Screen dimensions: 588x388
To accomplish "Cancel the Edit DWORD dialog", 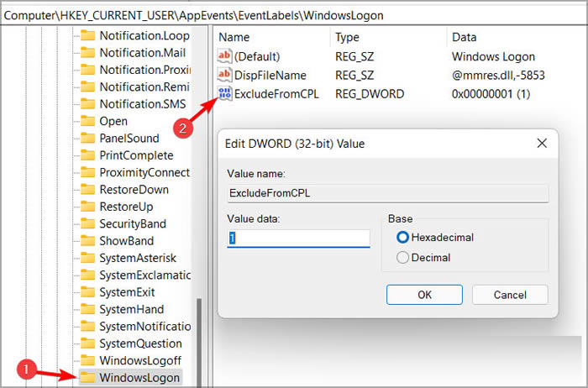I will click(510, 295).
